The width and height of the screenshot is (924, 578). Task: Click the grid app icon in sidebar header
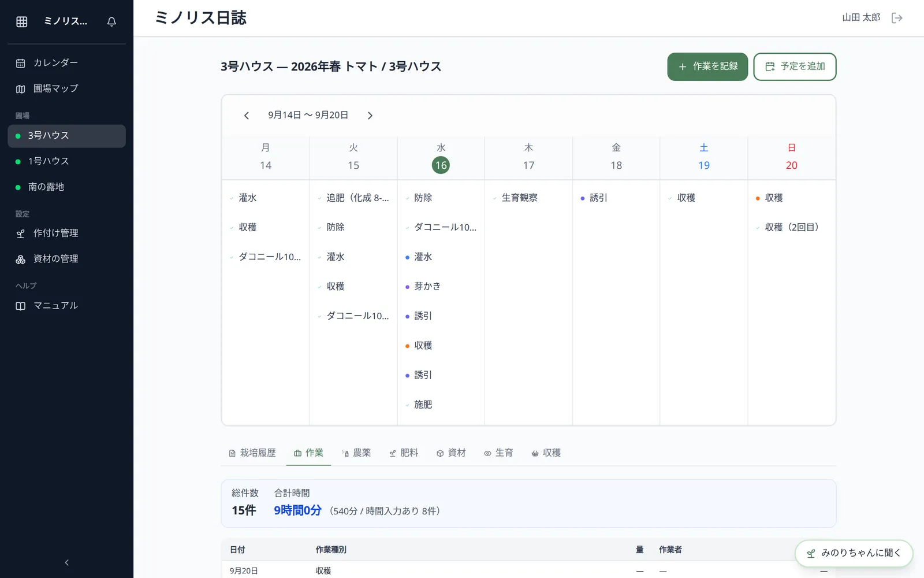pos(22,21)
